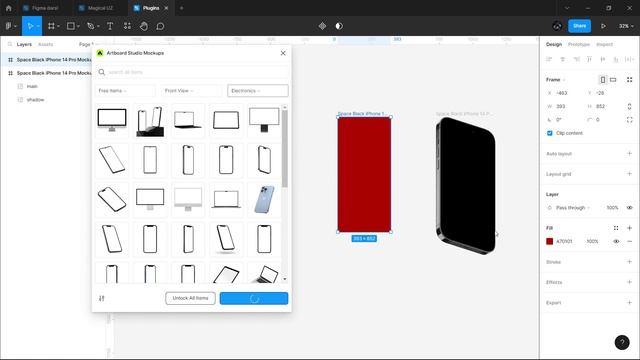This screenshot has height=360, width=640.
Task: Click the Resize to fit icon
Action: (629, 80)
